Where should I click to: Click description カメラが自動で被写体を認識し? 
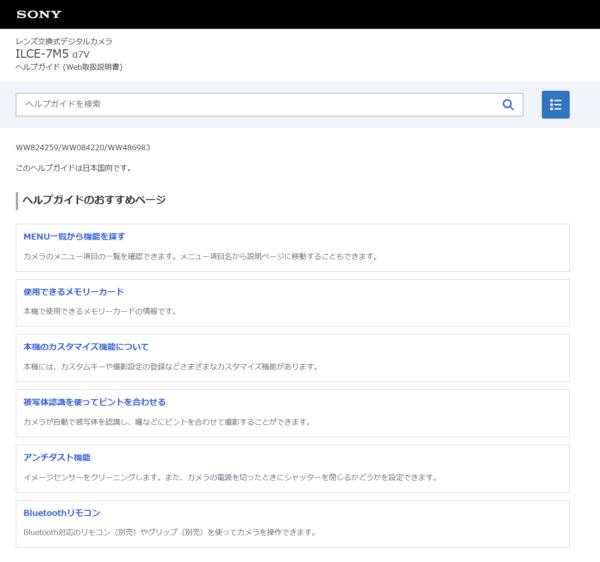click(166, 422)
